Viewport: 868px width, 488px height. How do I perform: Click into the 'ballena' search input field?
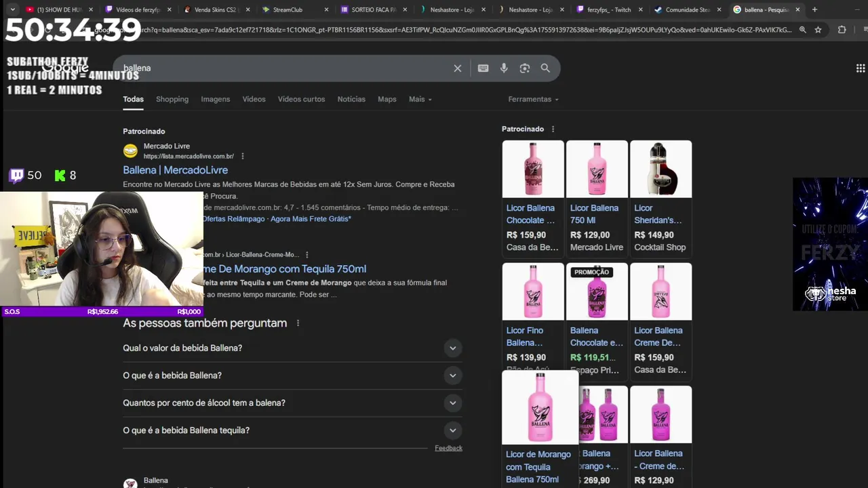click(285, 68)
